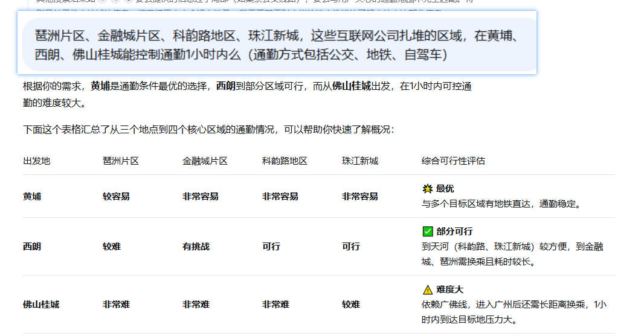This screenshot has height=336, width=644.
Task: Click the 较难 cell in the 西朗 row
Action: [112, 247]
